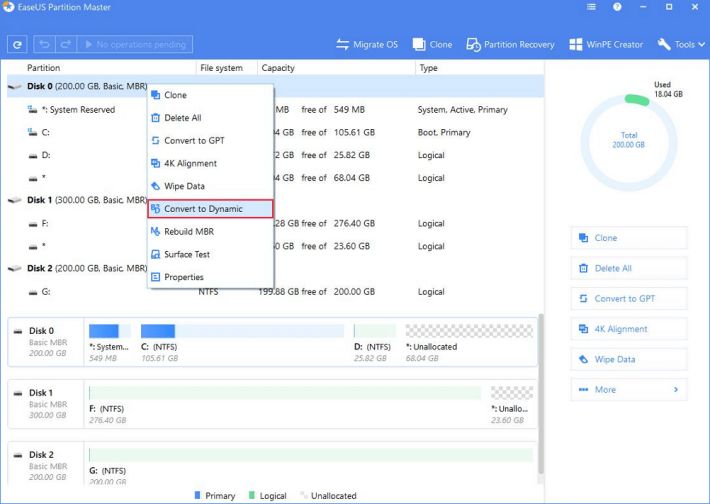Viewport: 710px width, 504px height.
Task: Click the refresh icon in the toolbar
Action: (x=17, y=45)
